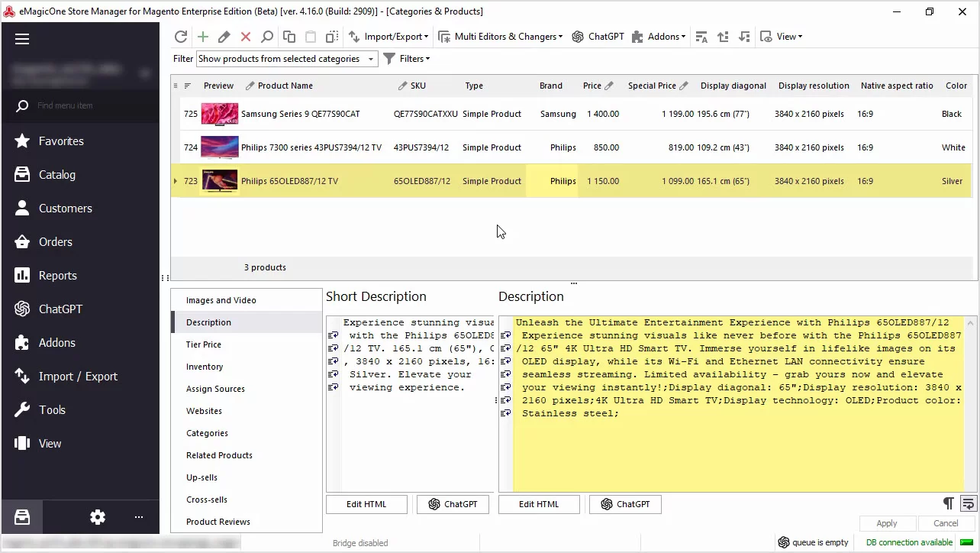Viewport: 980px width, 553px height.
Task: Delete the product via the red X icon
Action: (246, 37)
